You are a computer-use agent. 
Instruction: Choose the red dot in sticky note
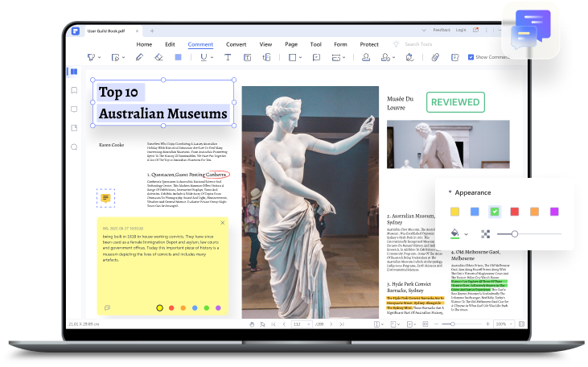pyautogui.click(x=171, y=308)
